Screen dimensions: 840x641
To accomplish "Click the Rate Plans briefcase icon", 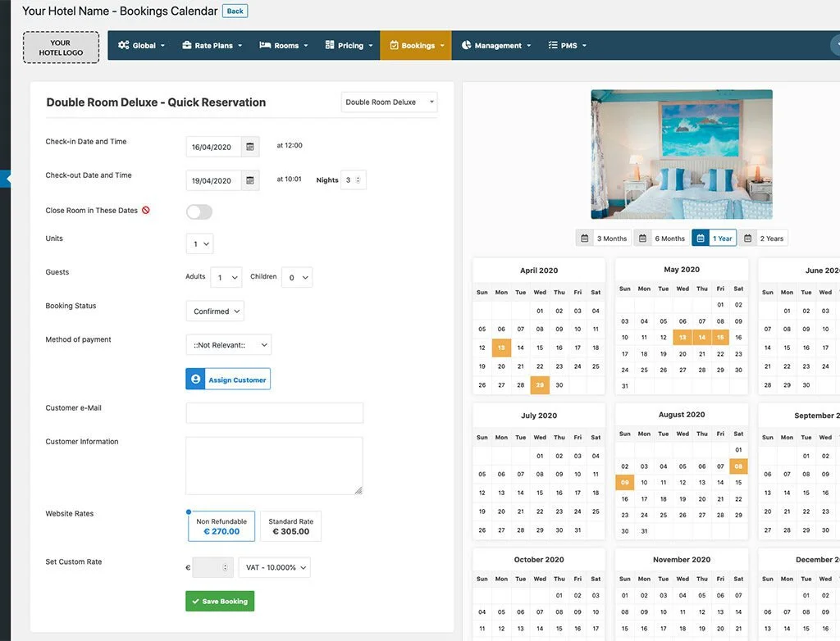I will [x=186, y=45].
